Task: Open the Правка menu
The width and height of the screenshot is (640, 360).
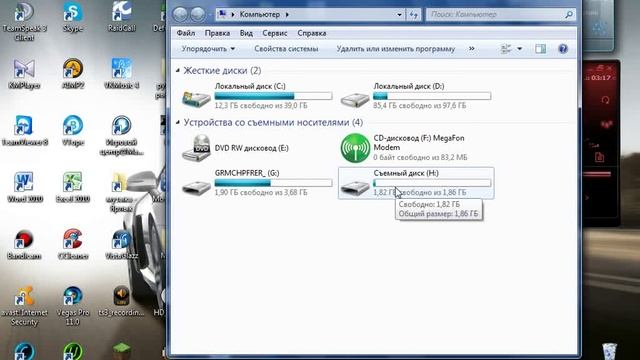Action: pos(217,33)
